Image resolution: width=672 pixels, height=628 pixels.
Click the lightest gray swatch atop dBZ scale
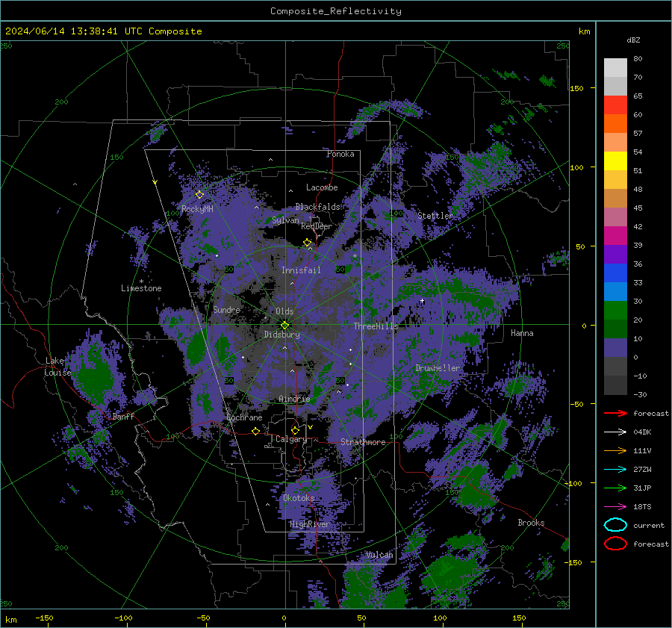click(615, 67)
